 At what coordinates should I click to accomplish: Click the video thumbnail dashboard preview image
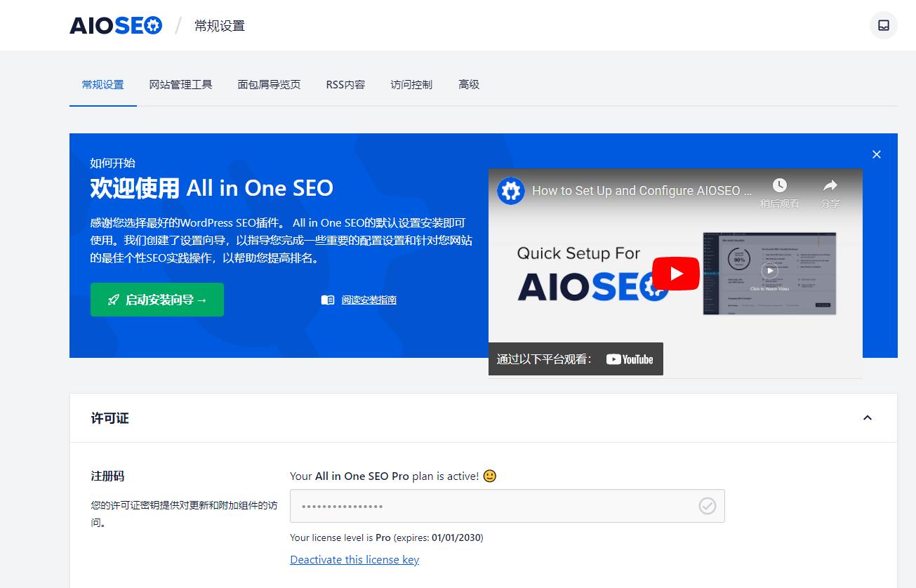769,274
